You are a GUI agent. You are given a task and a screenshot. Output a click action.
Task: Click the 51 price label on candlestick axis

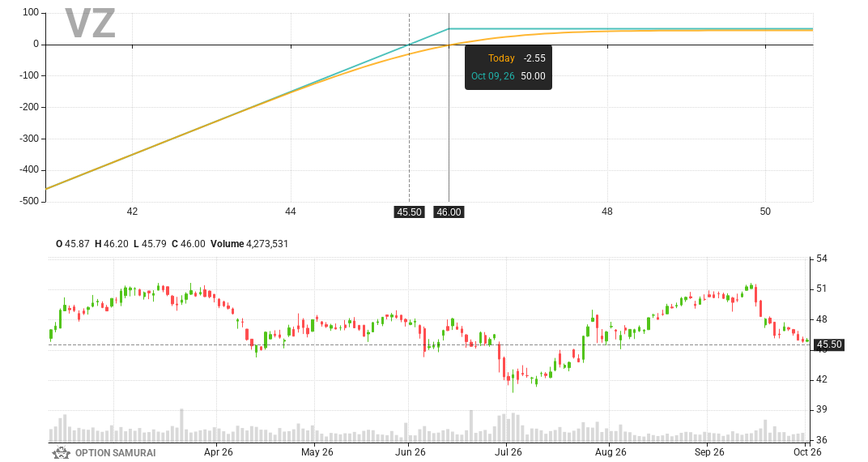coord(822,289)
